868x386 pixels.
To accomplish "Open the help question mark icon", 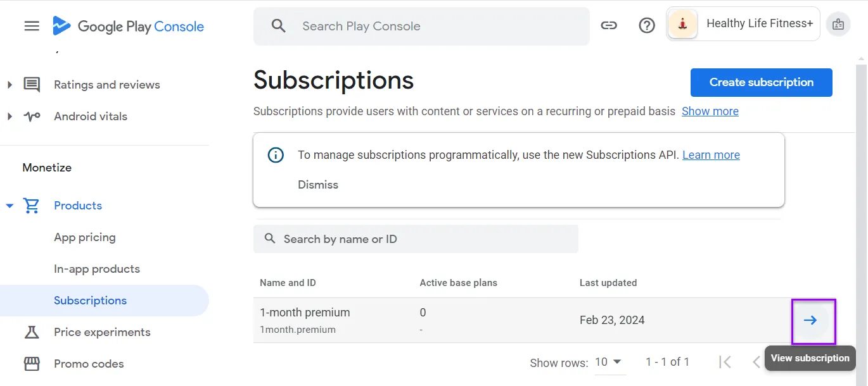I will point(646,25).
